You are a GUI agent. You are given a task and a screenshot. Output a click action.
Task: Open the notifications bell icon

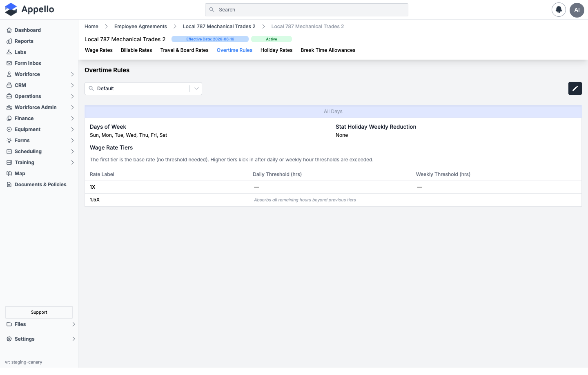[x=559, y=10]
